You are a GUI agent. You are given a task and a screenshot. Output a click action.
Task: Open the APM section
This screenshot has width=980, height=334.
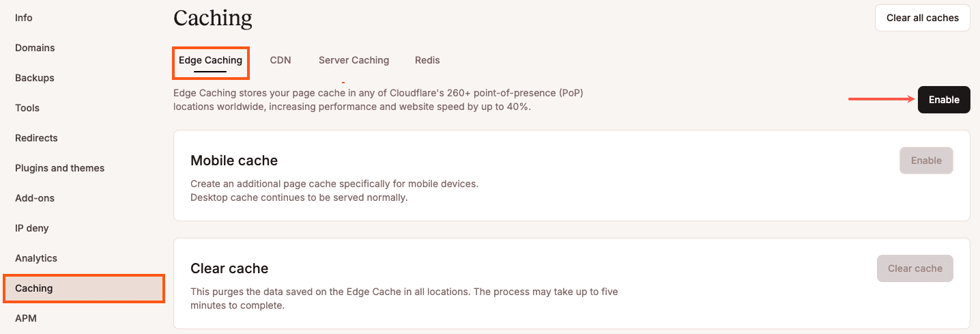coord(26,318)
